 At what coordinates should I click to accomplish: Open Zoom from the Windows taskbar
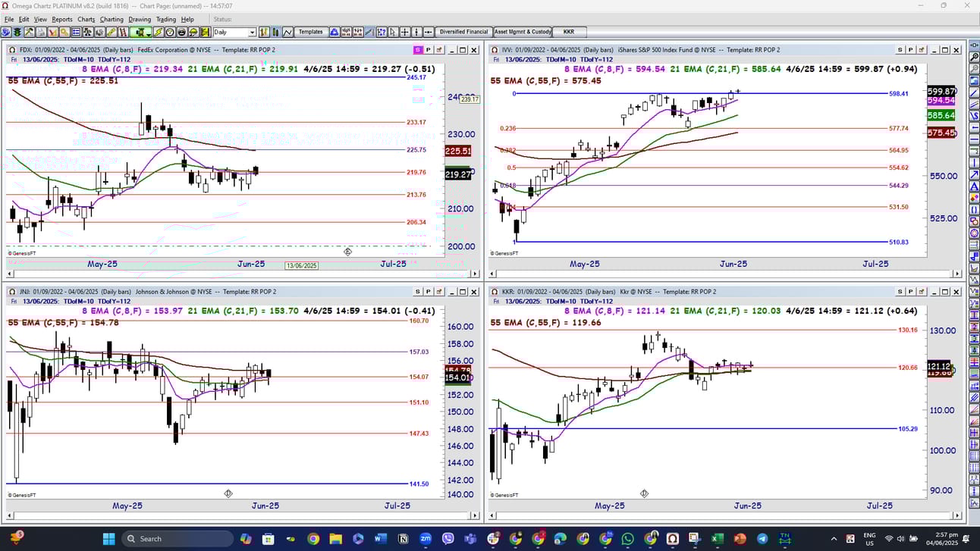(x=425, y=539)
